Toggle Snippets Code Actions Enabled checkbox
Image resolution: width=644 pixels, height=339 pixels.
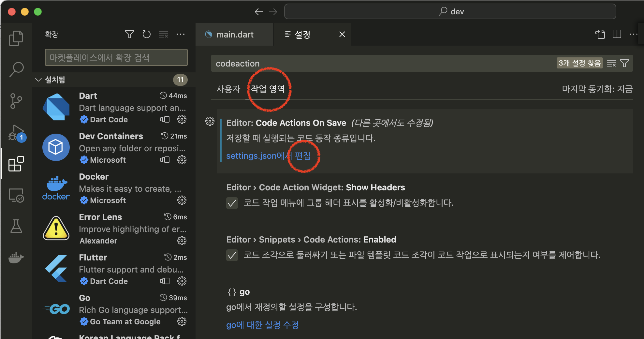pos(232,255)
